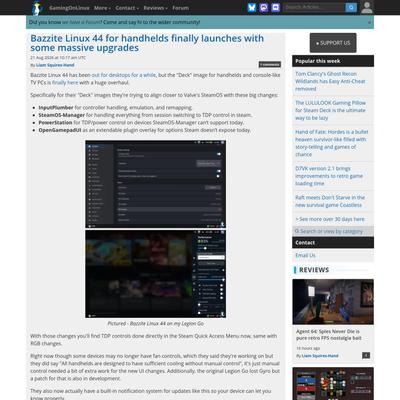Click 'See more over 30 days here'
This screenshot has width=400, height=400.
330,219
